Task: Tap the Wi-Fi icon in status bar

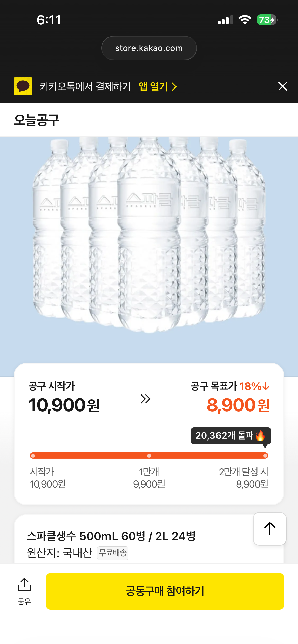Action: pos(245,20)
